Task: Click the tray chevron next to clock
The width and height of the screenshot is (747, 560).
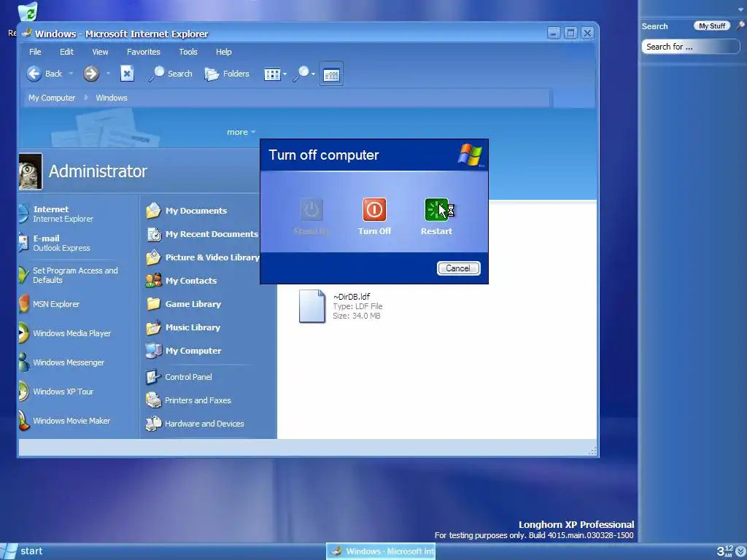Action: click(741, 551)
